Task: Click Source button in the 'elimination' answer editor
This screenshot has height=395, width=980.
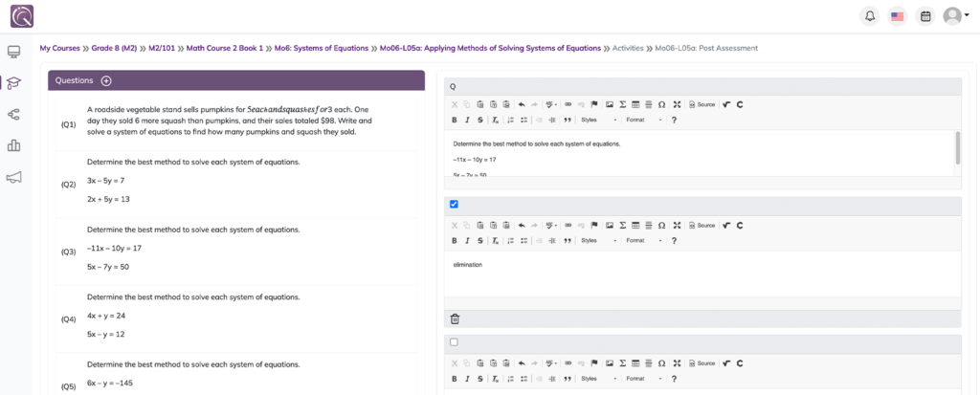Action: (x=702, y=225)
